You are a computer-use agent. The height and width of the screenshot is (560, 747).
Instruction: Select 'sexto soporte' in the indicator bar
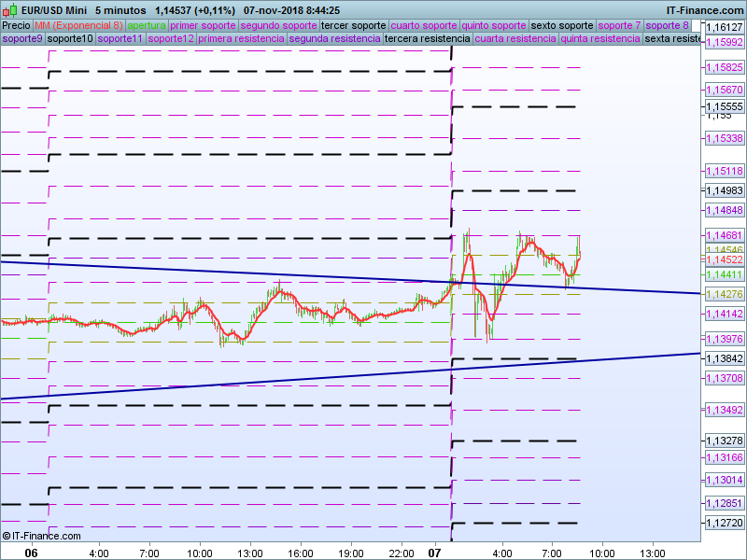pyautogui.click(x=562, y=25)
